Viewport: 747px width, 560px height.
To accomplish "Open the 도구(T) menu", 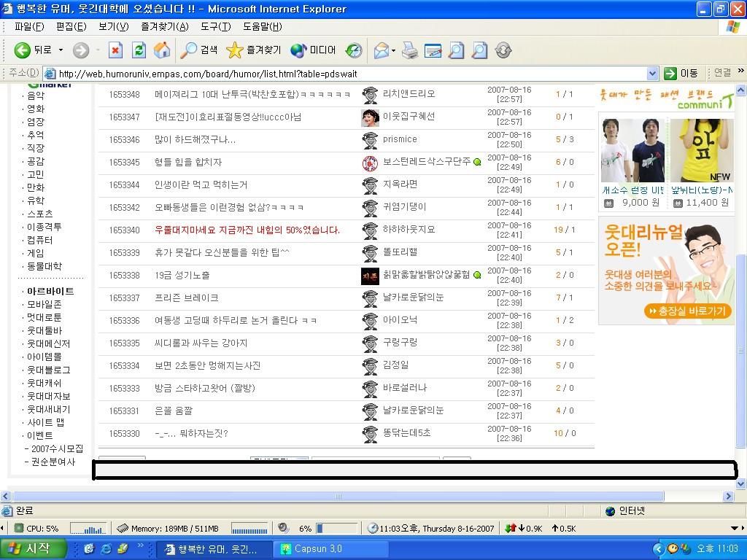I will [x=215, y=27].
